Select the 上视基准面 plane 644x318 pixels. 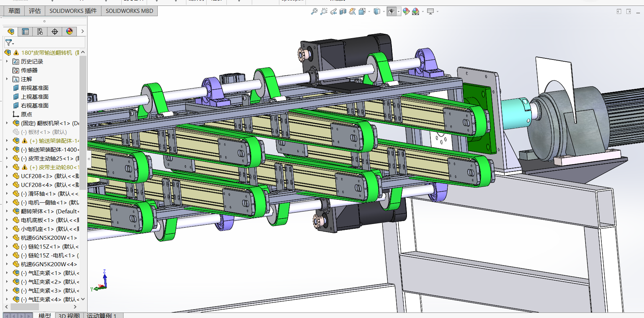(35, 97)
